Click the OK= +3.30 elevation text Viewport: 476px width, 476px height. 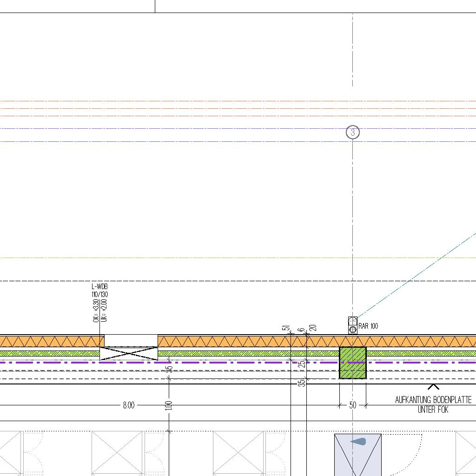pyautogui.click(x=96, y=311)
